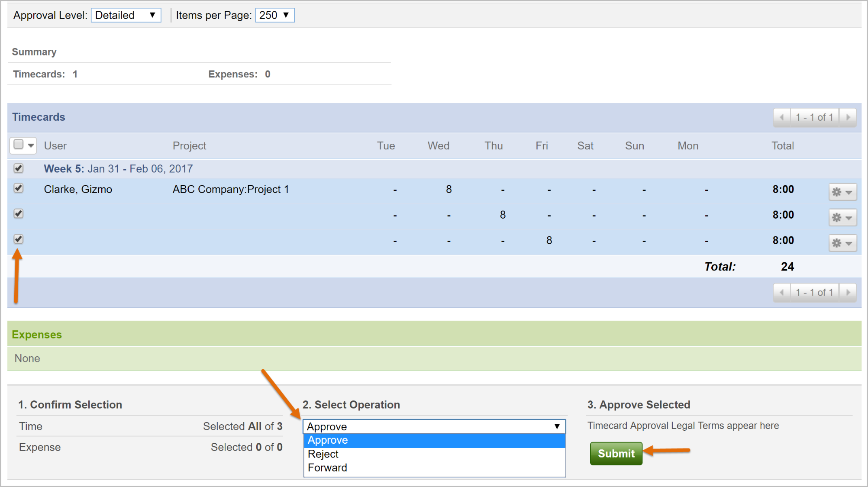Go to next page in top pager
This screenshot has width=868, height=487.
848,117
